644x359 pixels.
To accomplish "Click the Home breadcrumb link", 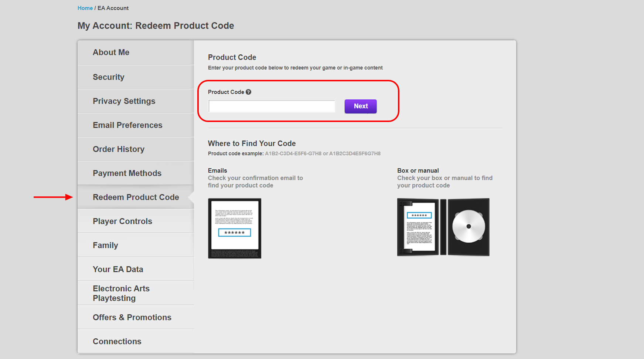I will [x=85, y=8].
